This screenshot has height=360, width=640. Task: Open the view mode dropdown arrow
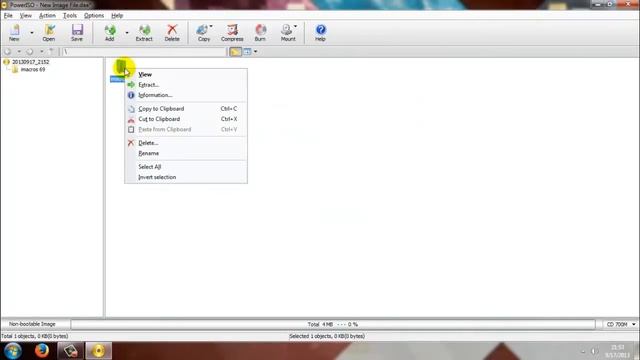click(256, 52)
